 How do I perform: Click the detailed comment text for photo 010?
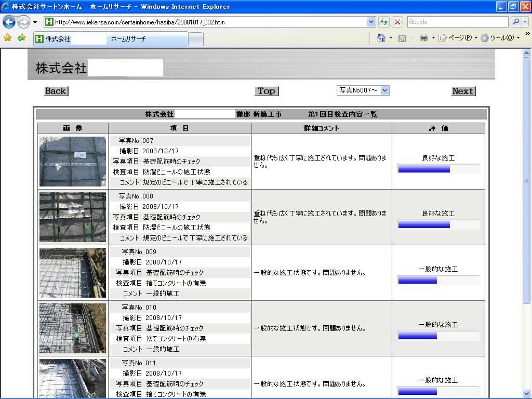310,328
